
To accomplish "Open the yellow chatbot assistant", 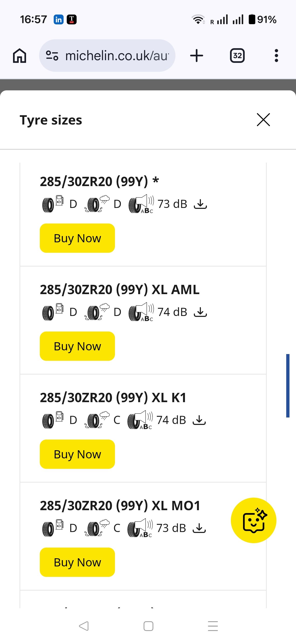I will (x=253, y=520).
